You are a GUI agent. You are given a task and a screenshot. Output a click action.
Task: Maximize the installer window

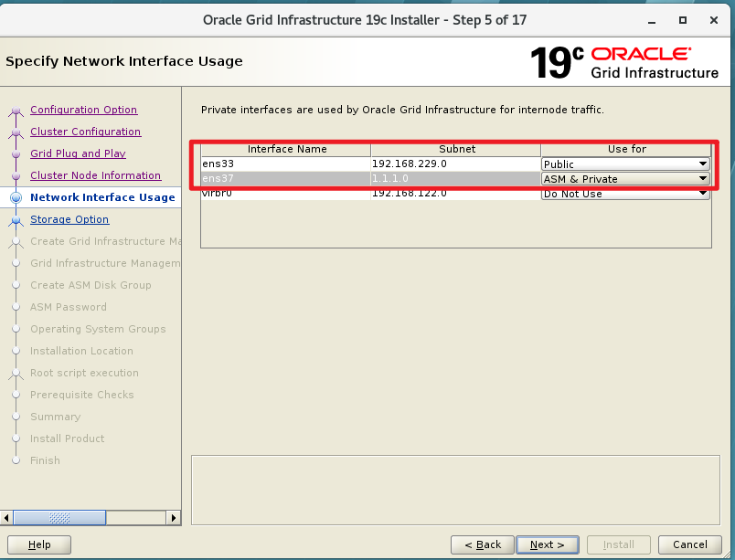(x=683, y=20)
